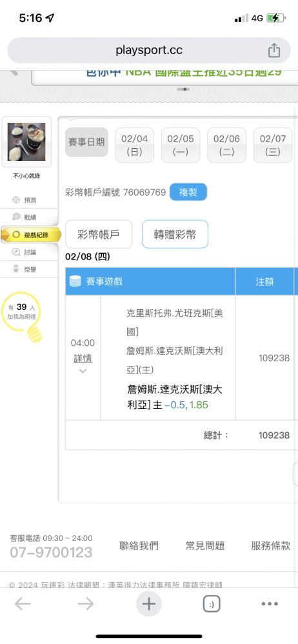Viewport: 298px width, 644px height.
Task: Switch to 02/07 (三) date
Action: (x=272, y=145)
